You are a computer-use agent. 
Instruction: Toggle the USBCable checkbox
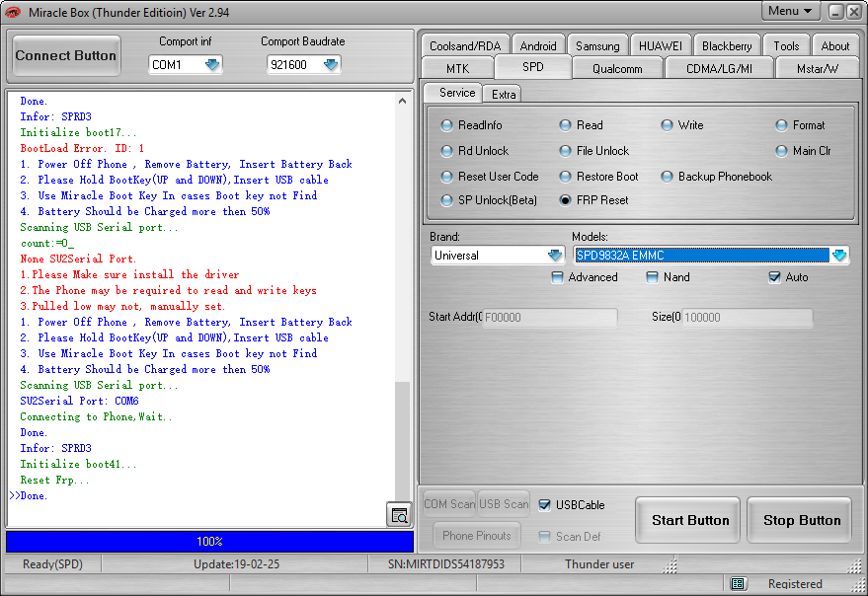coord(545,504)
